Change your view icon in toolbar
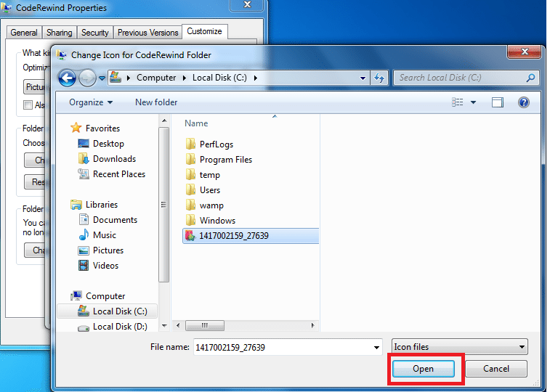The height and width of the screenshot is (392, 550). point(458,102)
